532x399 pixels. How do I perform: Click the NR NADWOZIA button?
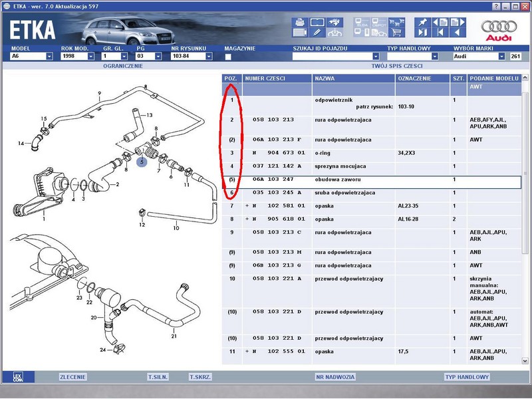[335, 377]
